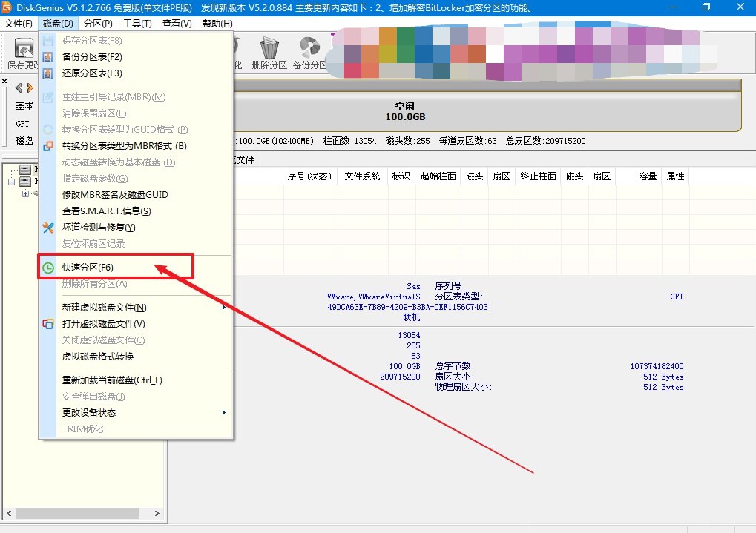Click the 容量 column header
Viewport: 756px width, 533px height.
click(639, 176)
